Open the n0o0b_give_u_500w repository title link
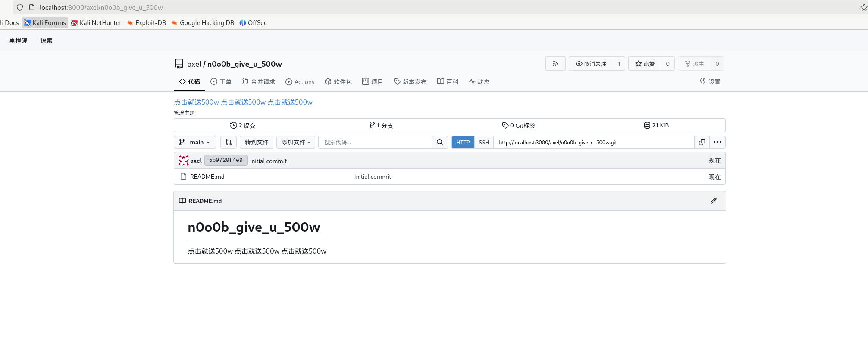Image resolution: width=868 pixels, height=357 pixels. 244,64
